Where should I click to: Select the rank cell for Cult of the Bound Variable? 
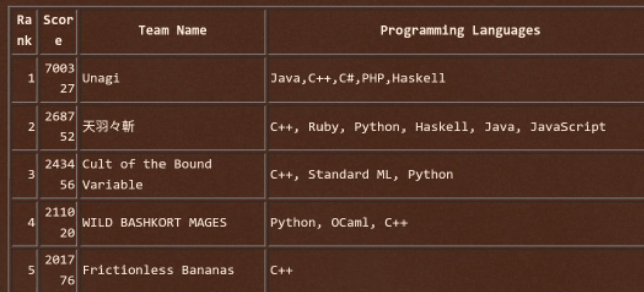click(24, 175)
